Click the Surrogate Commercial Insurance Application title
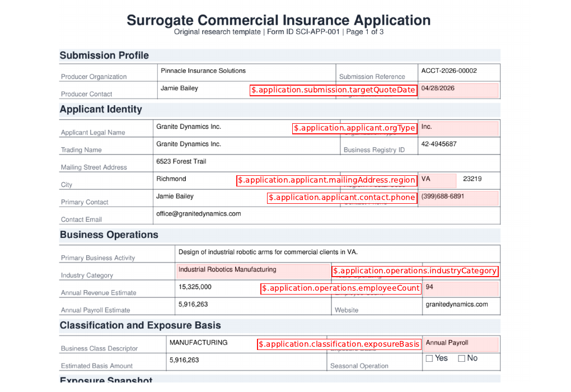 click(279, 20)
